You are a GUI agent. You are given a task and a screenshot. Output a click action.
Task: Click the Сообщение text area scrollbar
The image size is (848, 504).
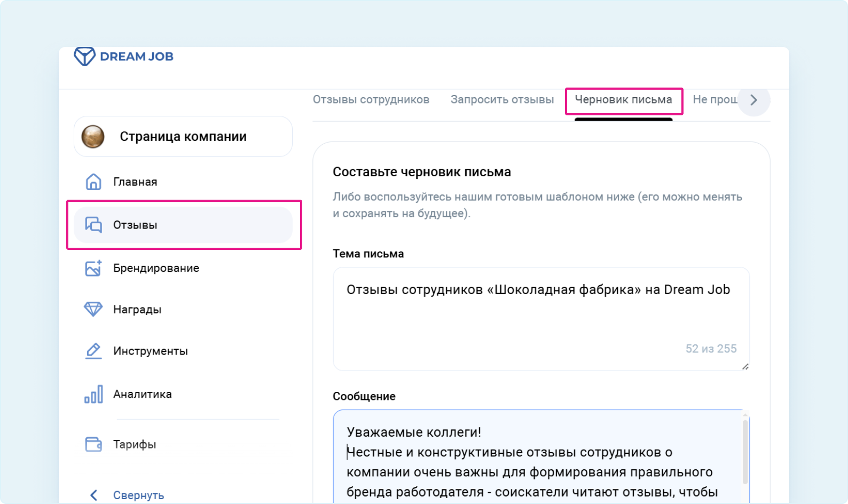pyautogui.click(x=745, y=451)
